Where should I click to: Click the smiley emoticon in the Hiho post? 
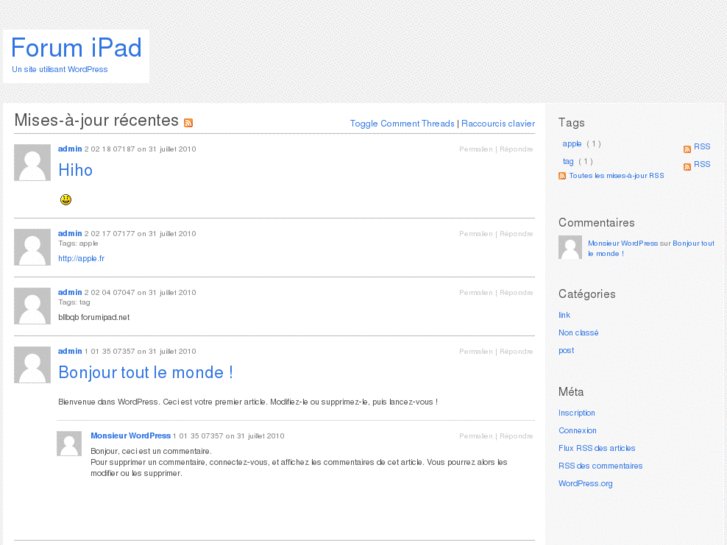65,199
